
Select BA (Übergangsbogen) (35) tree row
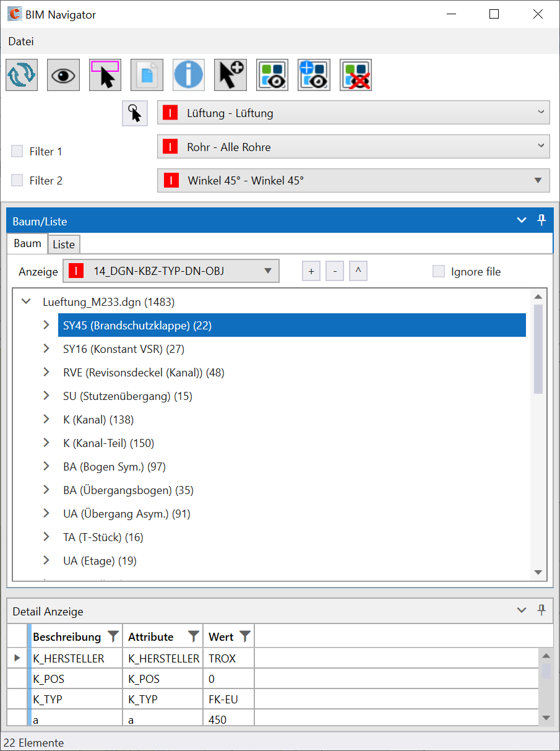128,490
